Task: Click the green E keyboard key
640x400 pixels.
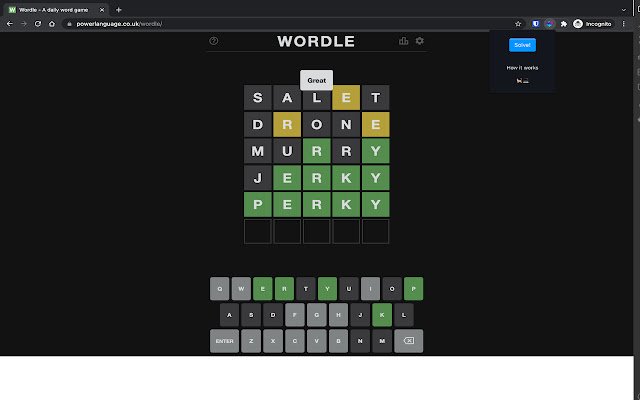Action: click(262, 289)
